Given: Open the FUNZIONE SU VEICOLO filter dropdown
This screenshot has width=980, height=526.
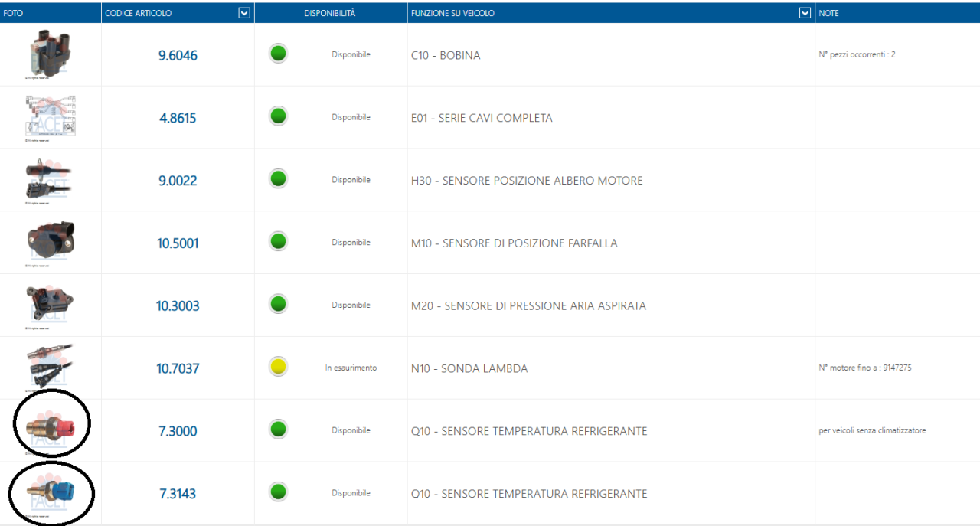Looking at the screenshot, I should click(x=804, y=13).
